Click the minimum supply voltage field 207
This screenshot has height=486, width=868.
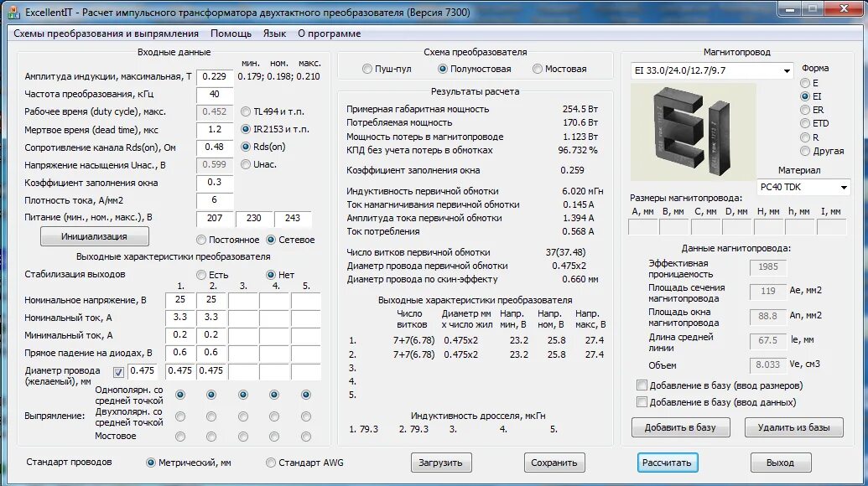coord(215,219)
